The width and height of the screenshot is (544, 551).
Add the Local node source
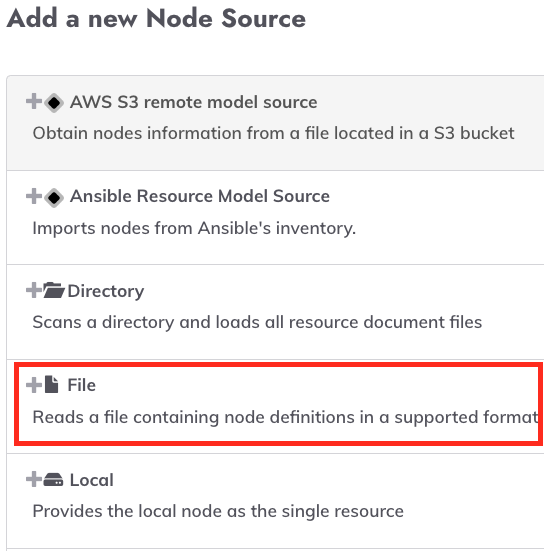(91, 480)
